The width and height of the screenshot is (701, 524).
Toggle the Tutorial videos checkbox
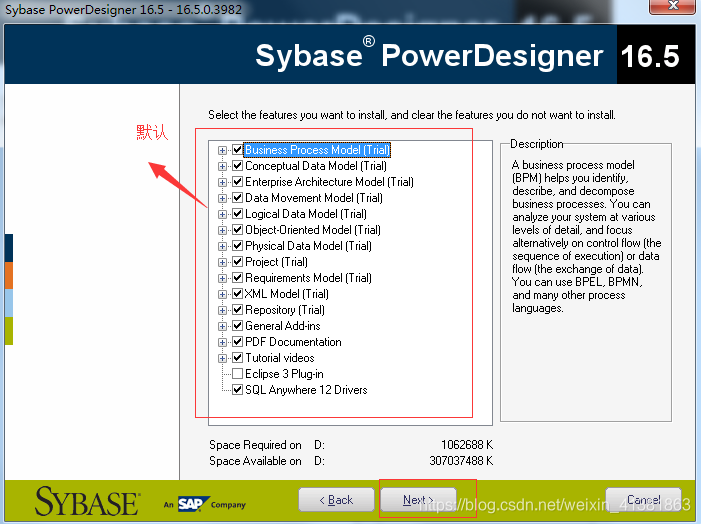[237, 358]
